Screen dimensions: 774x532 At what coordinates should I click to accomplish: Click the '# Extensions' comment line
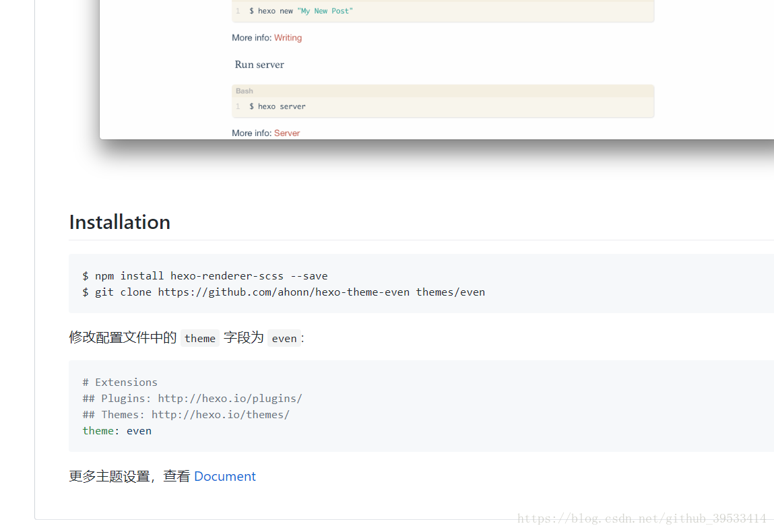[x=120, y=383]
